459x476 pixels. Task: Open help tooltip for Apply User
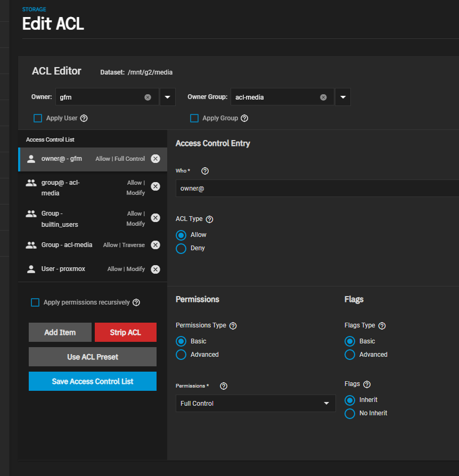click(84, 118)
